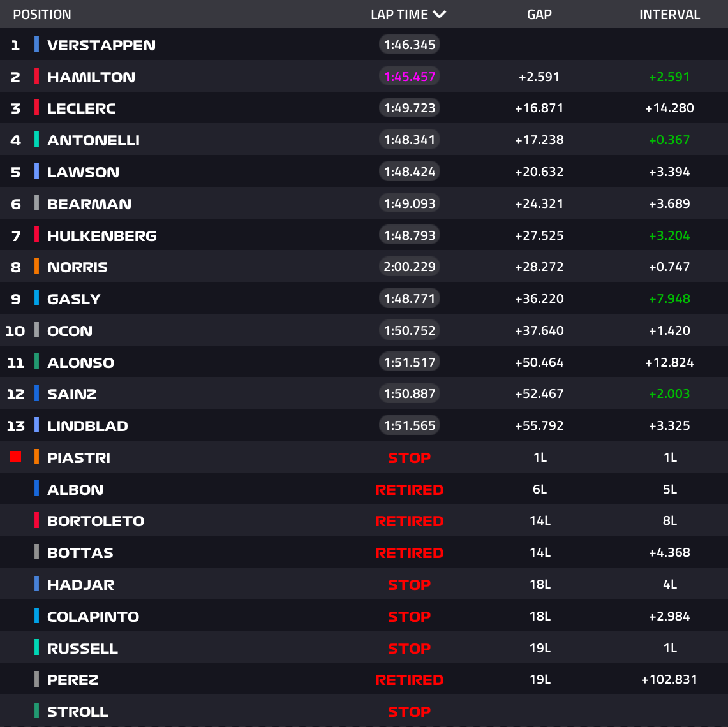
Task: Click Alonso's green team color bar
Action: point(36,362)
